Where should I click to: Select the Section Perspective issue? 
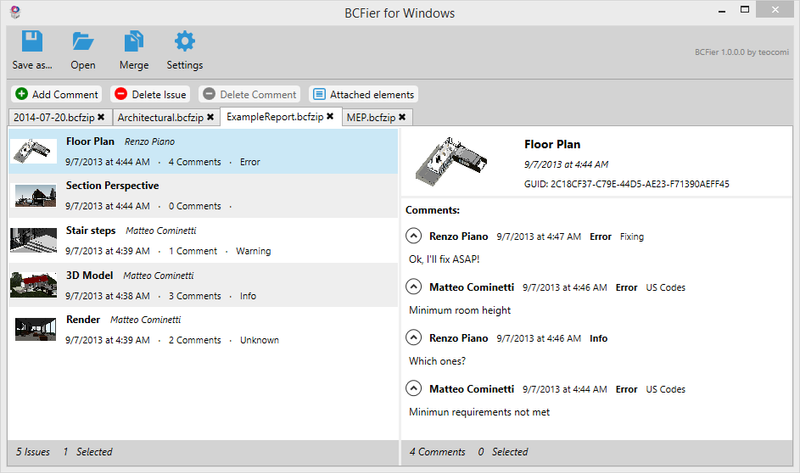tap(112, 186)
